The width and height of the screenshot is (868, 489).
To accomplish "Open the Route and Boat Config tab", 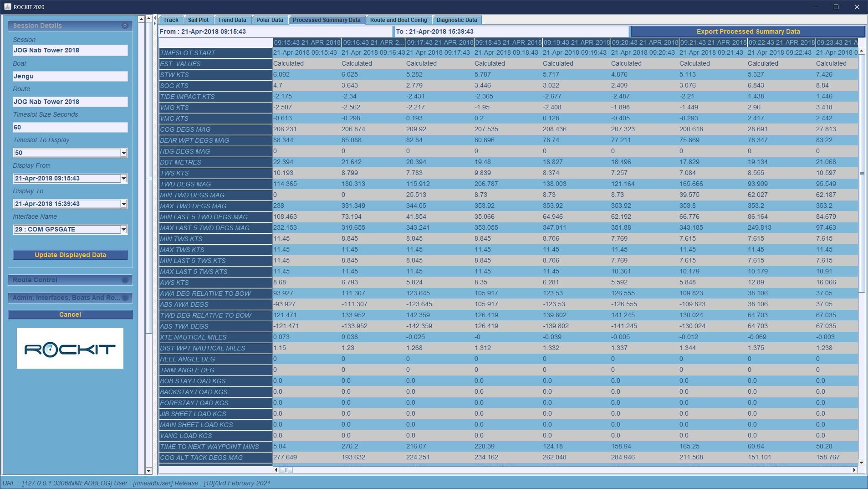I will 398,20.
